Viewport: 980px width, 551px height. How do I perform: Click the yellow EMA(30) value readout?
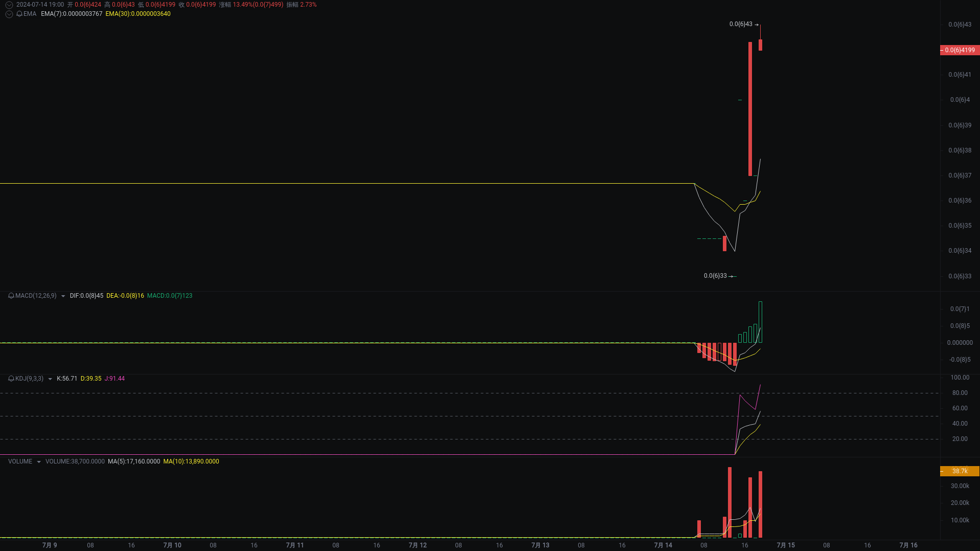click(x=138, y=14)
